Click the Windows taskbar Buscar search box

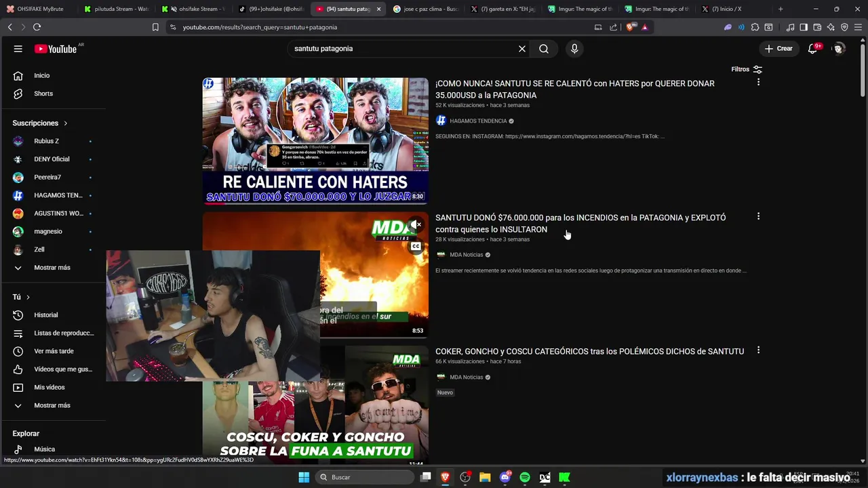click(366, 477)
